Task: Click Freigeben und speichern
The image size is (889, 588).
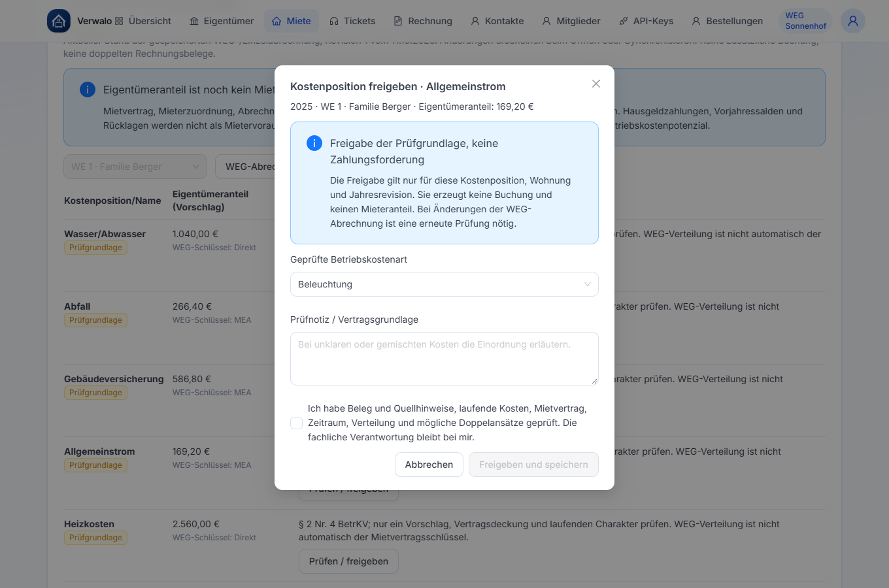Action: (x=533, y=465)
